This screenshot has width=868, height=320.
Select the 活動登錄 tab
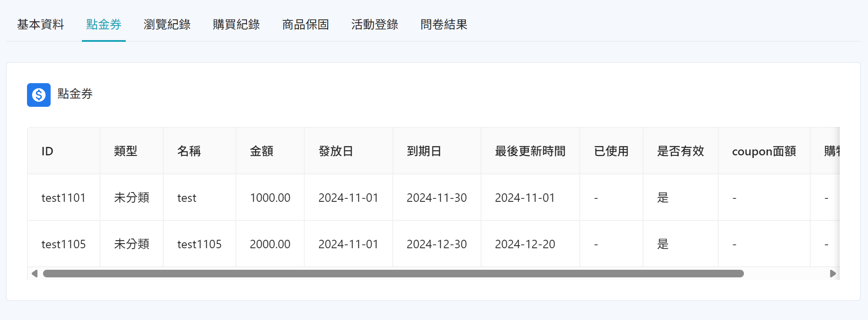374,24
